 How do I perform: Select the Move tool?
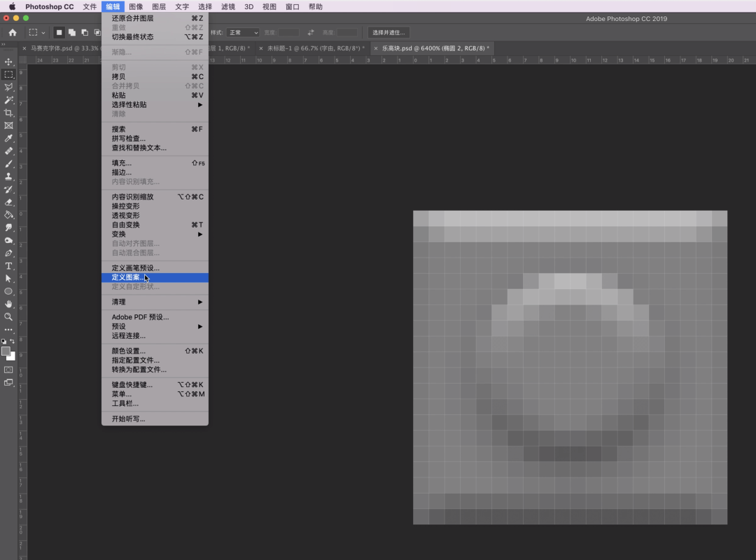coord(8,62)
